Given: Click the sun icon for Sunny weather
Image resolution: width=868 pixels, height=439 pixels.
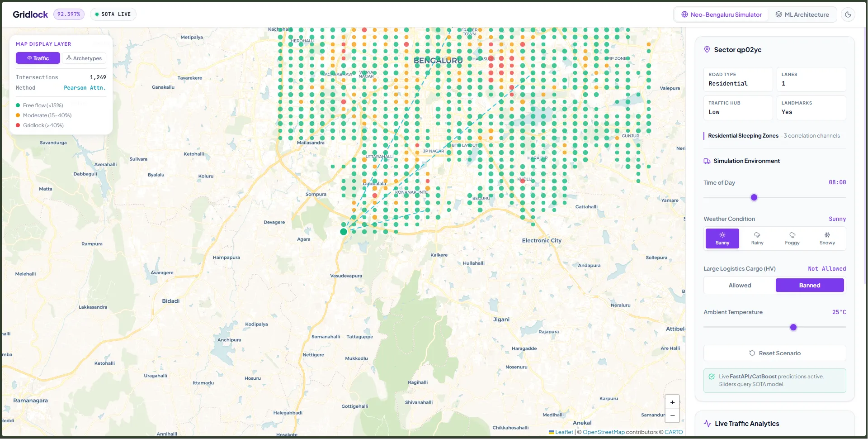Looking at the screenshot, I should [x=722, y=235].
